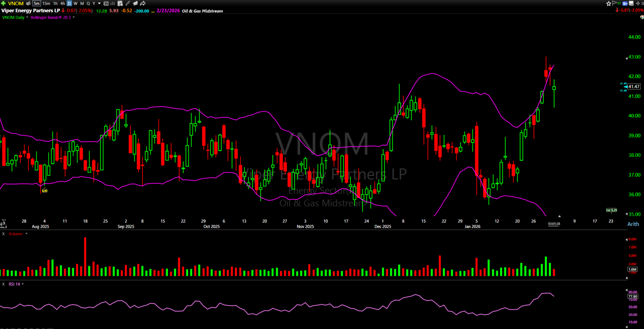Screen dimensions: 644x329
Task: Click the star favorite icon
Action: click(x=609, y=3)
